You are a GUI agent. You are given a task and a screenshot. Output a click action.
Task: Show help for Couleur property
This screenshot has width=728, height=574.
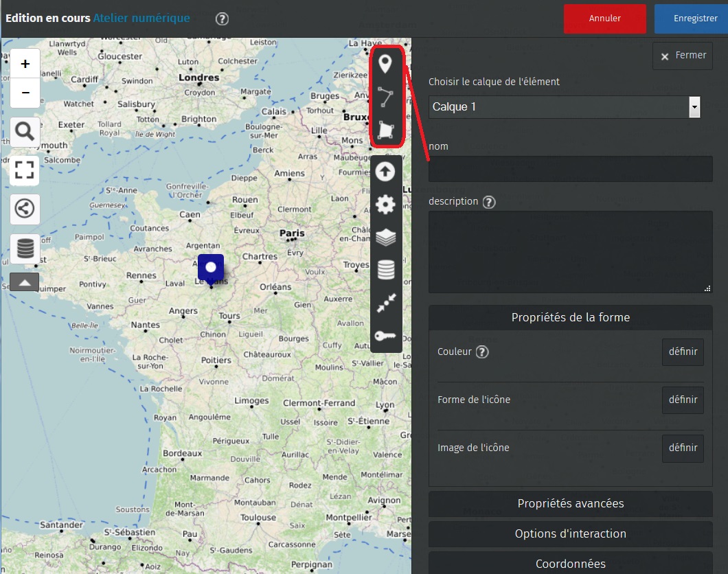pos(482,352)
